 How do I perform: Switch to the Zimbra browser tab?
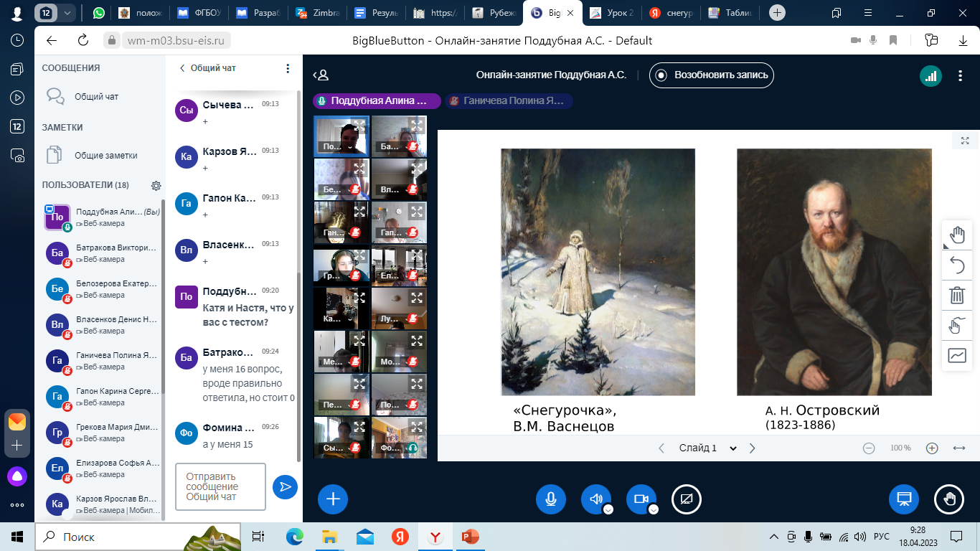click(x=318, y=13)
